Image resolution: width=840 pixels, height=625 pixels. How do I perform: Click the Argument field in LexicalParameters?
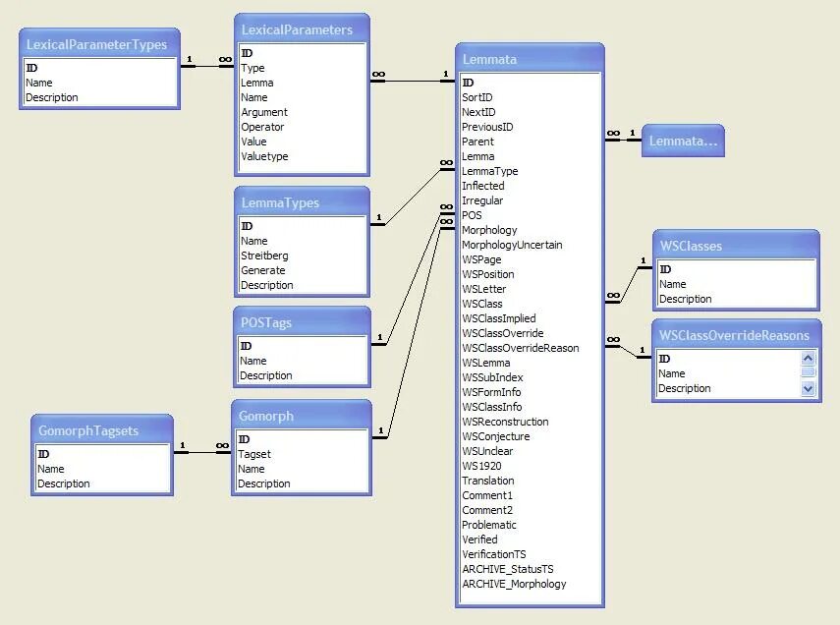coord(303,112)
